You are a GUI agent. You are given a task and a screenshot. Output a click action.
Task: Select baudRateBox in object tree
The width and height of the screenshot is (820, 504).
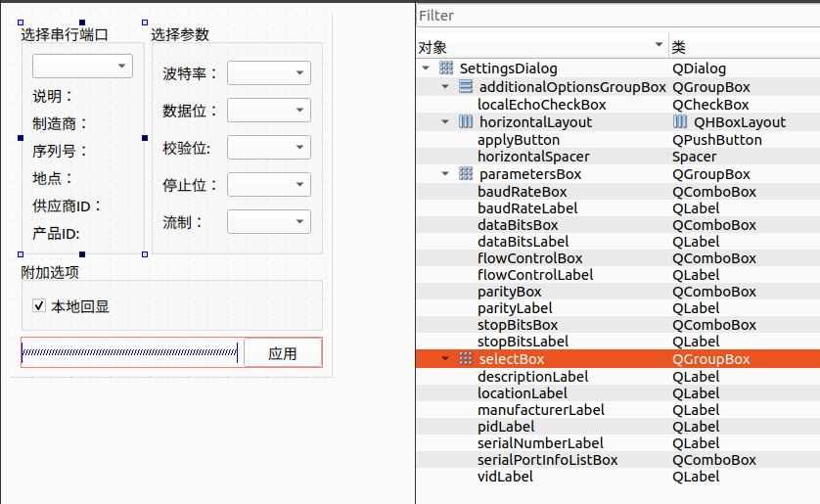pos(522,192)
